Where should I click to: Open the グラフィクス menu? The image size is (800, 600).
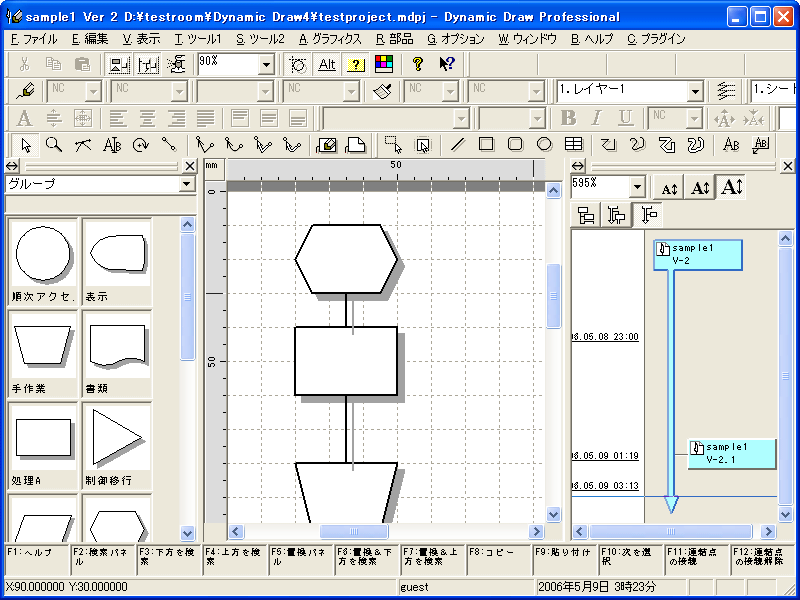point(330,39)
